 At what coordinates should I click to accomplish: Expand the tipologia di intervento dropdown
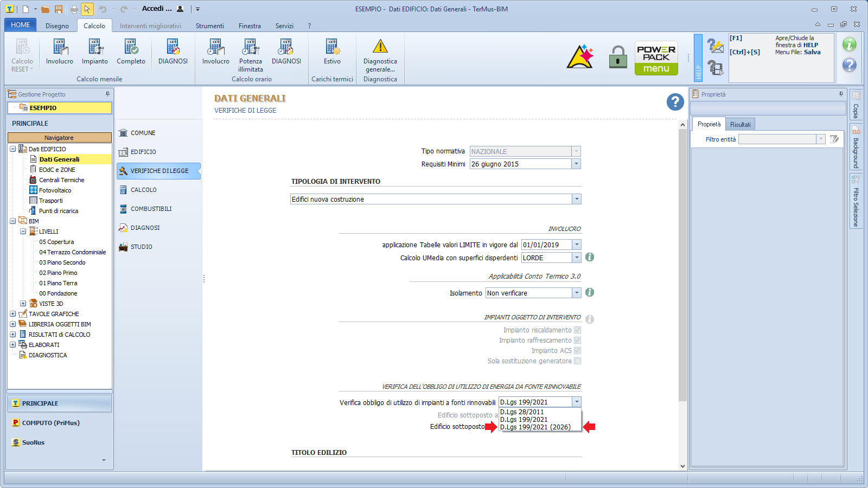coord(576,200)
